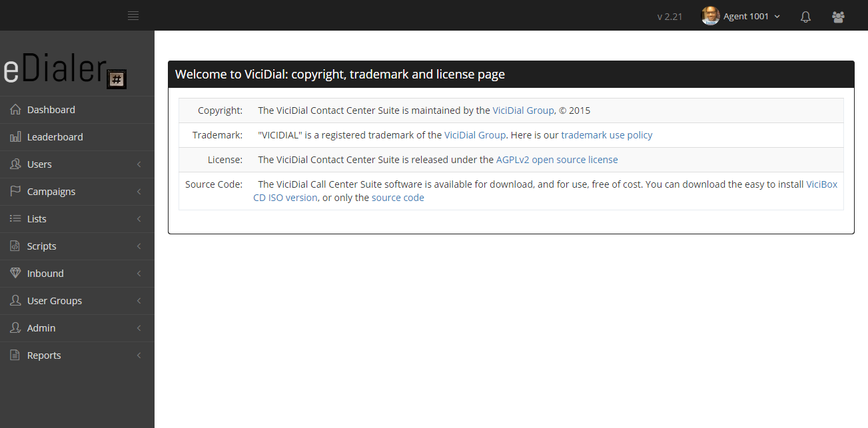Image resolution: width=868 pixels, height=428 pixels.
Task: Follow the trademark use policy link
Action: pyautogui.click(x=607, y=135)
